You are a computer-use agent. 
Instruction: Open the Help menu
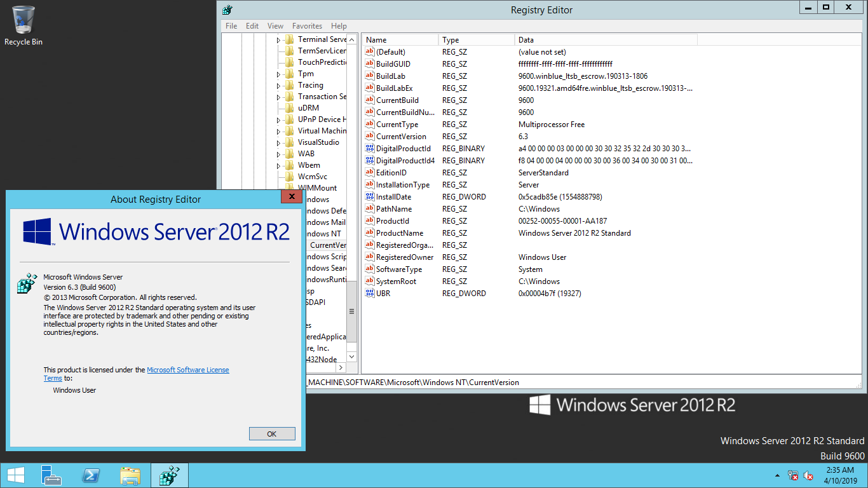point(339,26)
